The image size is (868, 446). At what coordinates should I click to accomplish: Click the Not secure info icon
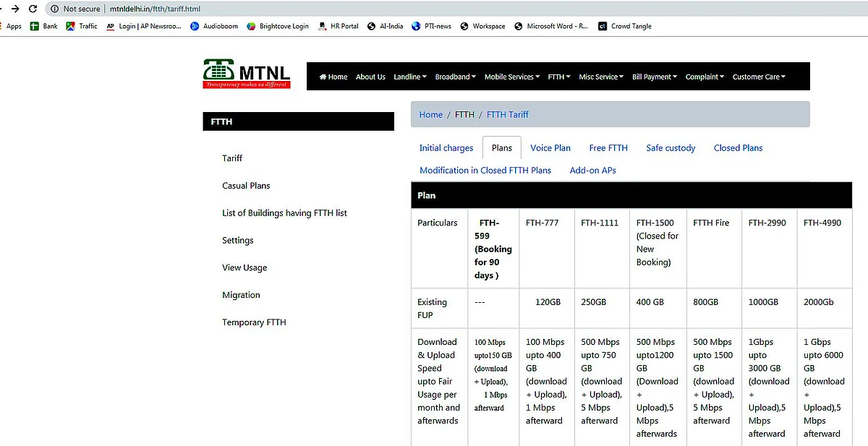54,9
